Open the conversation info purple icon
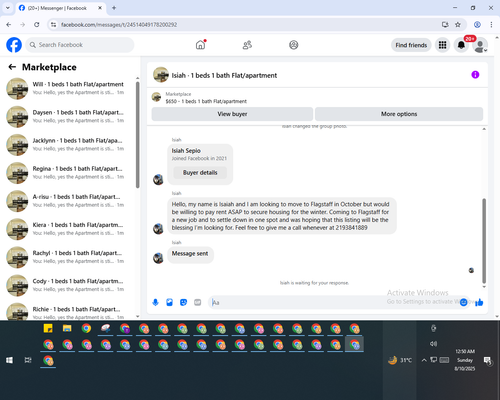The image size is (500, 400). (475, 75)
